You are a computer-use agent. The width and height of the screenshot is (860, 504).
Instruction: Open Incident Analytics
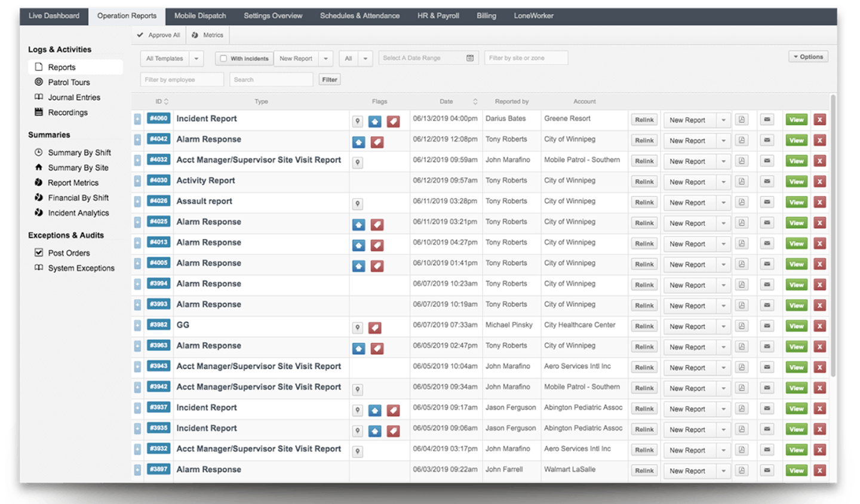coord(78,213)
